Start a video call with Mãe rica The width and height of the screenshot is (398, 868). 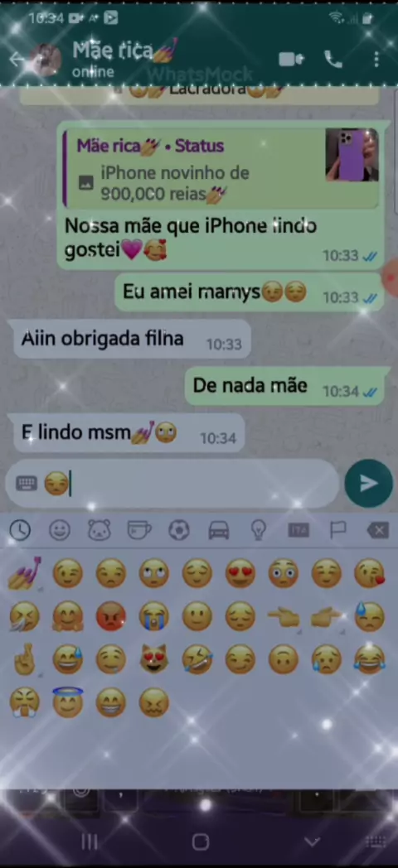click(292, 59)
